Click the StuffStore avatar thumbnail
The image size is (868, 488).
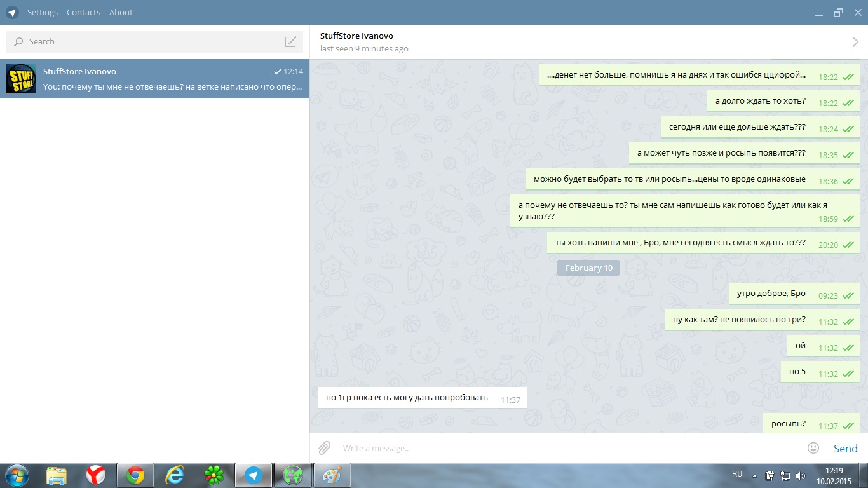pyautogui.click(x=21, y=79)
